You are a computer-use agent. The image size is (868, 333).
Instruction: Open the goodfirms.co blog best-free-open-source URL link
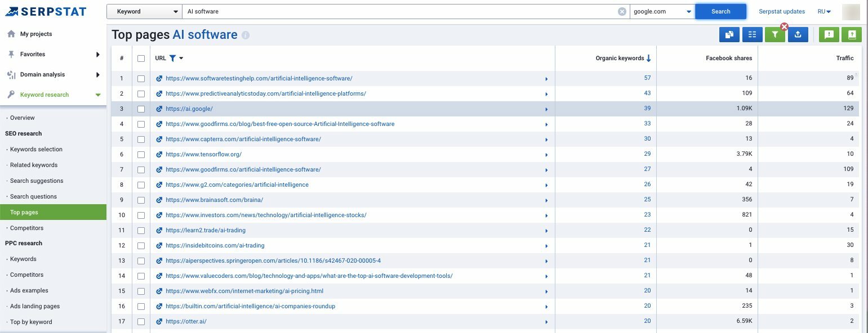[280, 124]
